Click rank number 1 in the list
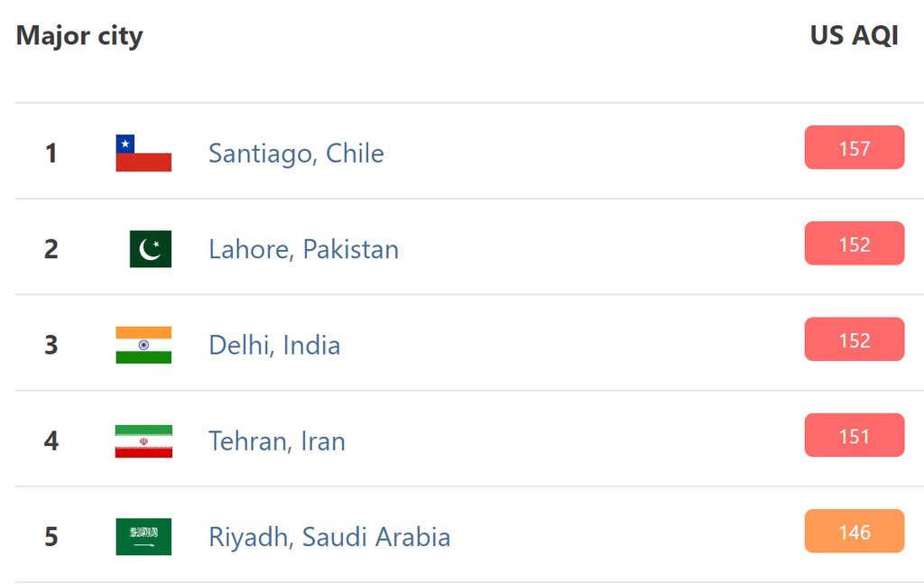This screenshot has width=924, height=584. tap(51, 153)
